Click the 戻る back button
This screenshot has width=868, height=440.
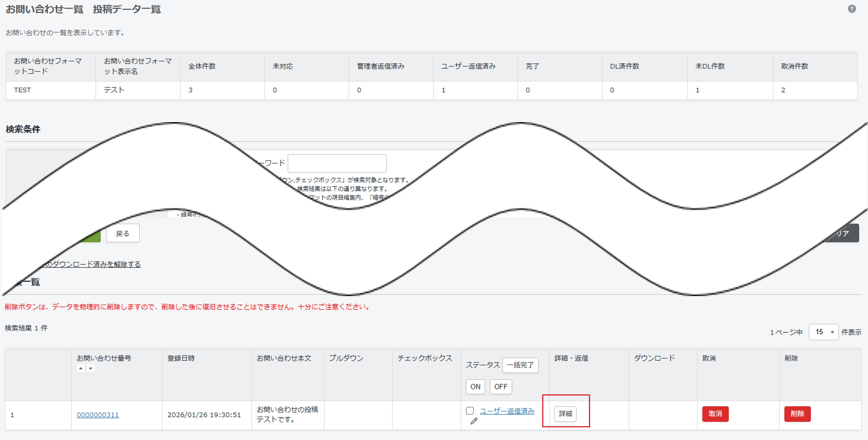pyautogui.click(x=123, y=233)
